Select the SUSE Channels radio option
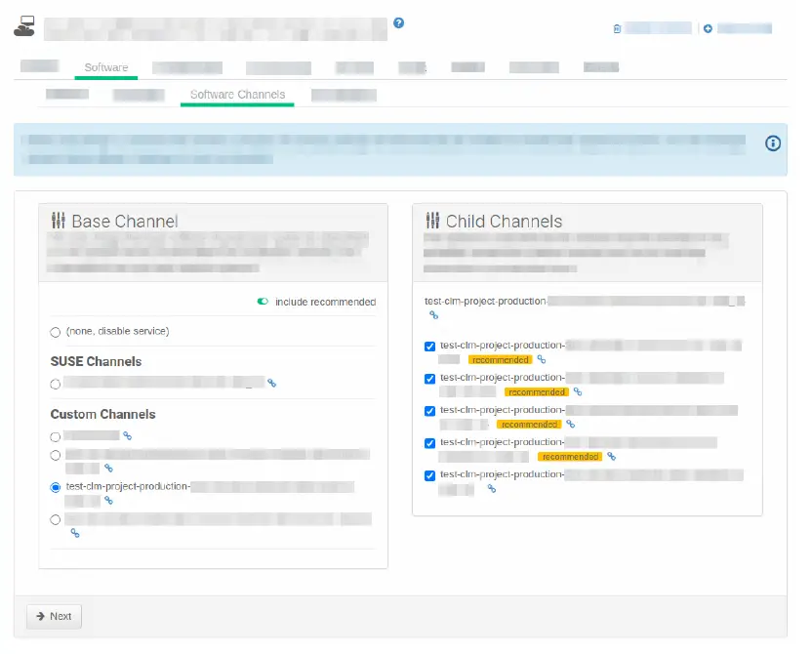This screenshot has width=812, height=654. pyautogui.click(x=56, y=384)
